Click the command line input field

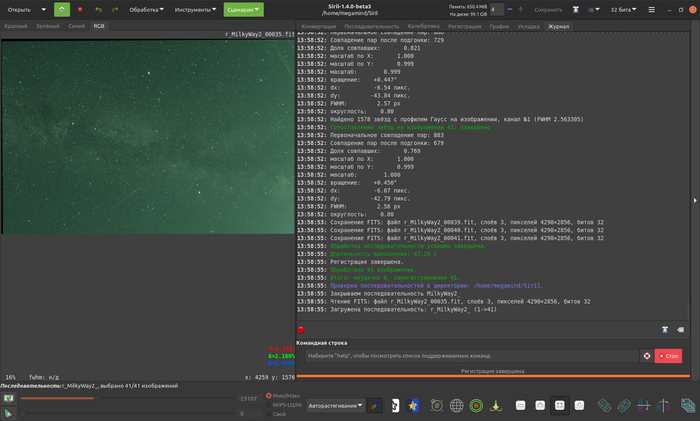(x=470, y=355)
